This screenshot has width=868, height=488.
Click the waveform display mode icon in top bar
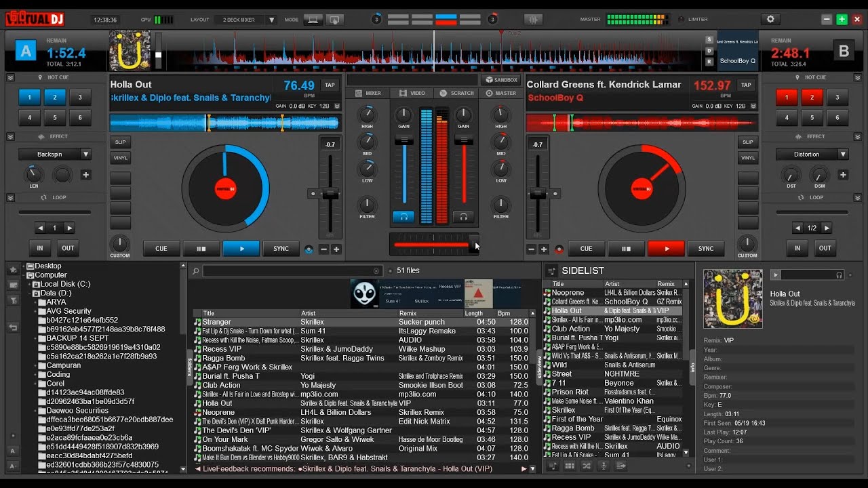(533, 20)
